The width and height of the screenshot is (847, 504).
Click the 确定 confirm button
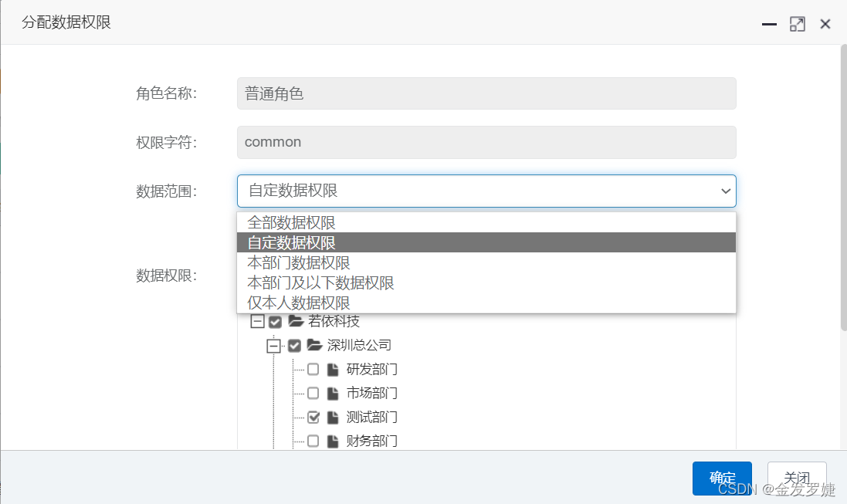(x=722, y=478)
